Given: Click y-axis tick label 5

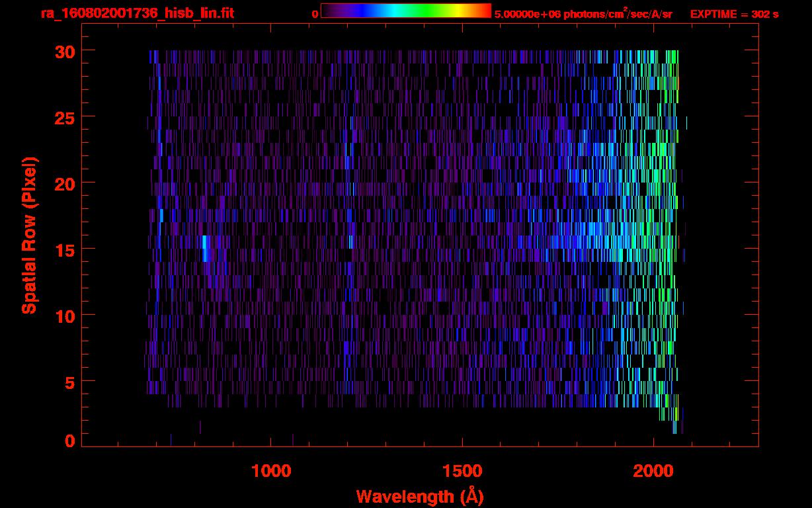Looking at the screenshot, I should pyautogui.click(x=69, y=382).
